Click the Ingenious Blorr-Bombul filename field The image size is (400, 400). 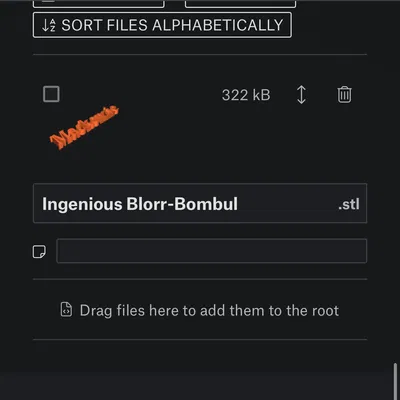200,203
